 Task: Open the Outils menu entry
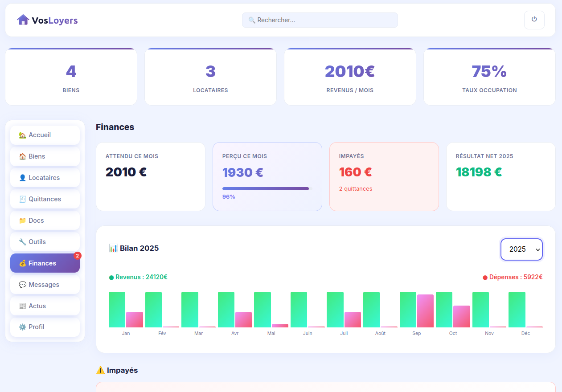pyautogui.click(x=45, y=242)
